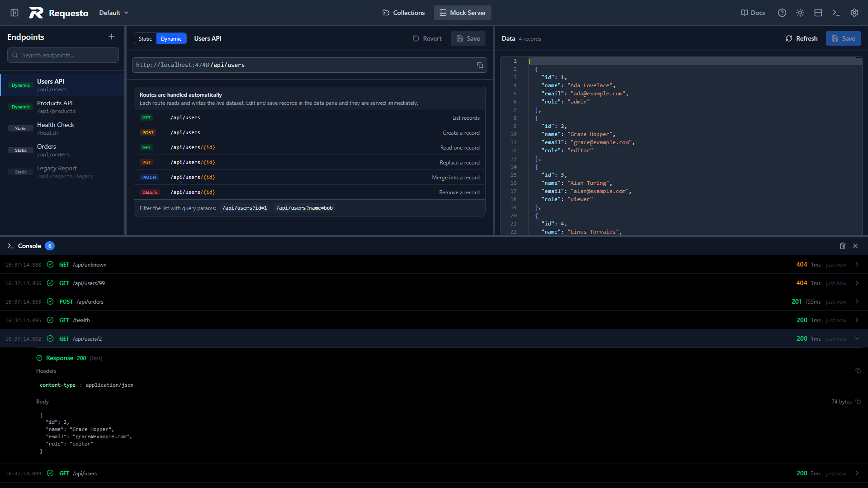Screen dimensions: 868x488
Task: Collapse the sidebar panel icon
Action: 14,13
